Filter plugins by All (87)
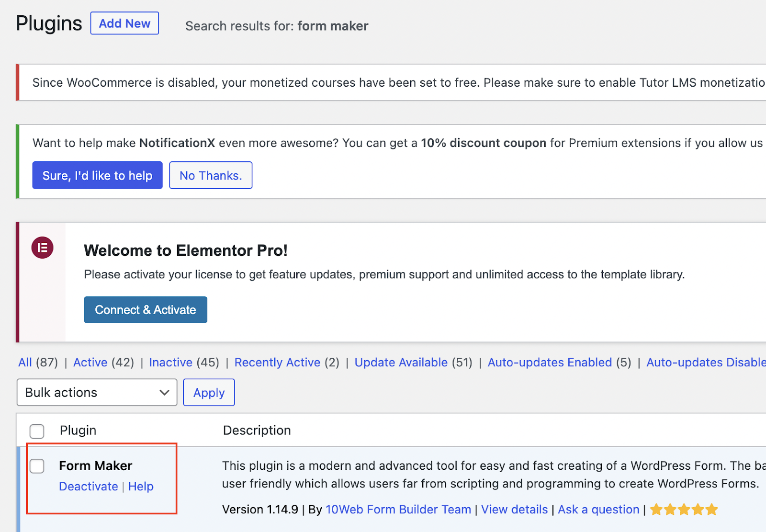Screen dimensions: 766x532 38,362
